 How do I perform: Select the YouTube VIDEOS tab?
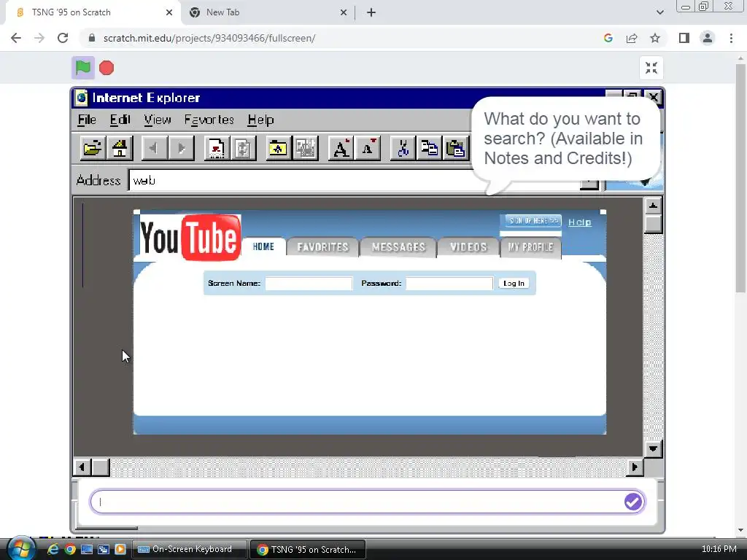click(x=468, y=247)
